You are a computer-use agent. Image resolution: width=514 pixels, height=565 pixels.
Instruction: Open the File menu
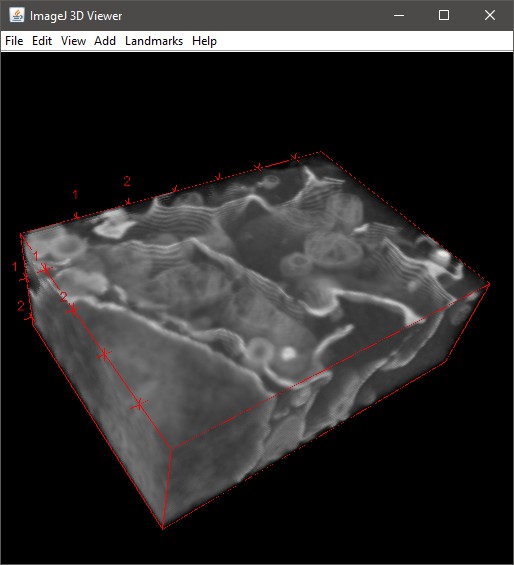coord(14,41)
